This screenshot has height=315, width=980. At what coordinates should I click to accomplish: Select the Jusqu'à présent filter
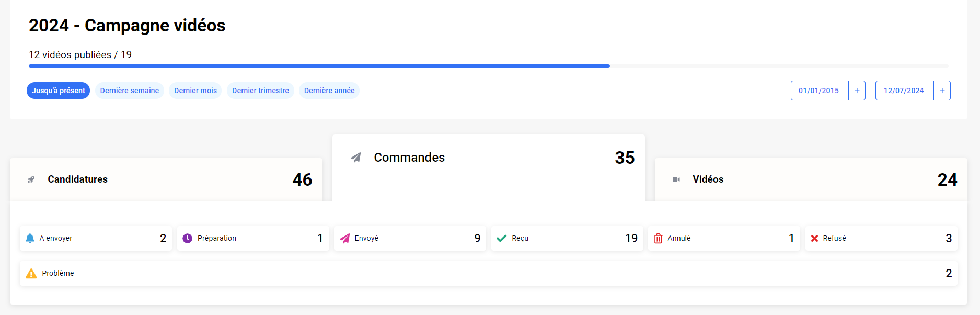(x=58, y=91)
